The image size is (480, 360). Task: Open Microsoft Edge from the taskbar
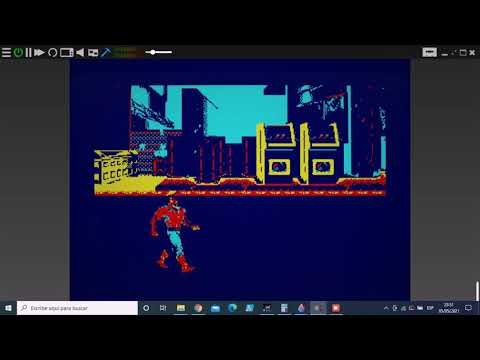(232, 308)
